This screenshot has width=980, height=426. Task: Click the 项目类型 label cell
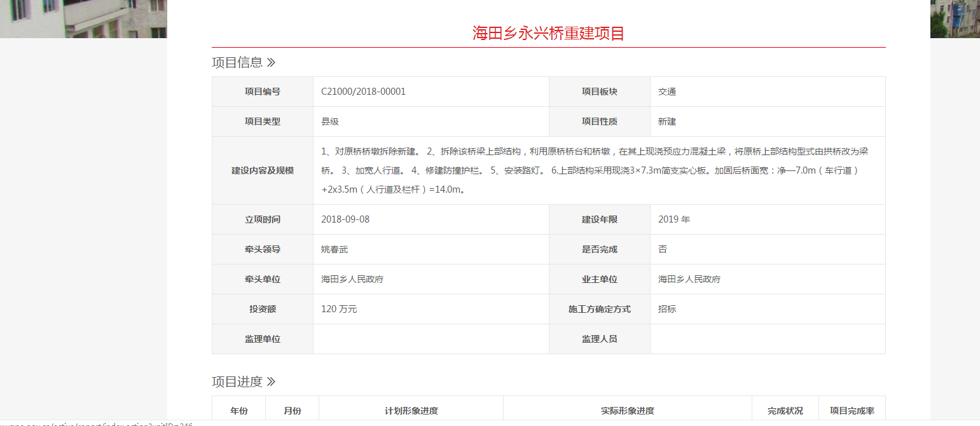263,121
